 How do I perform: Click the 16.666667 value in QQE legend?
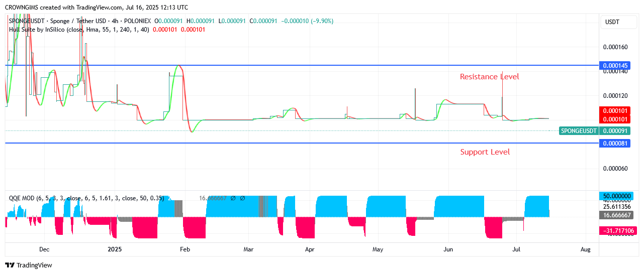[x=214, y=198]
